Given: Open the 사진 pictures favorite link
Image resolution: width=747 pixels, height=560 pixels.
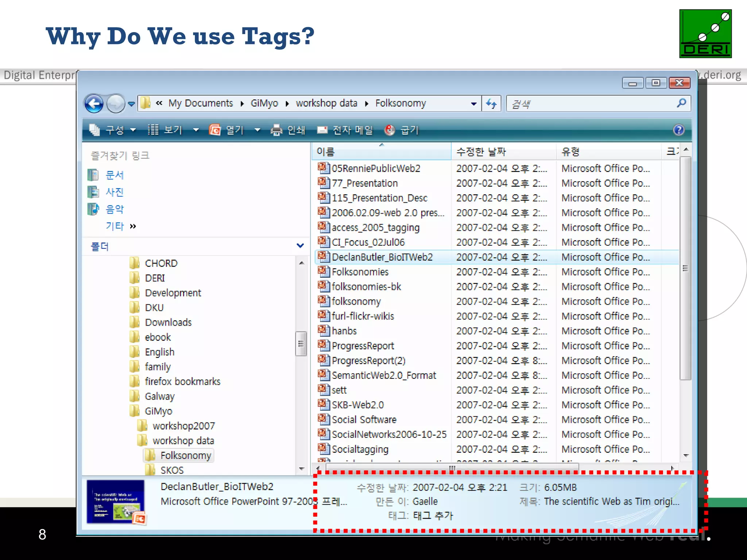Looking at the screenshot, I should click(114, 192).
